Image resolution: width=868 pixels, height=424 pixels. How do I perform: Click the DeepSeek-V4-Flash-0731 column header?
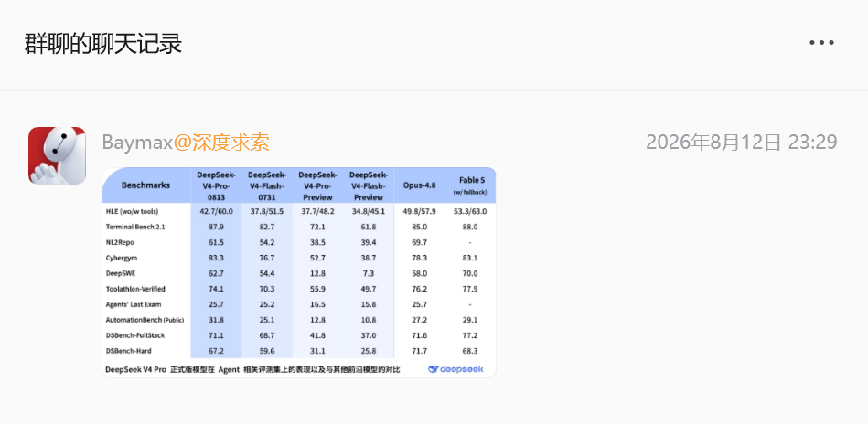pyautogui.click(x=267, y=185)
